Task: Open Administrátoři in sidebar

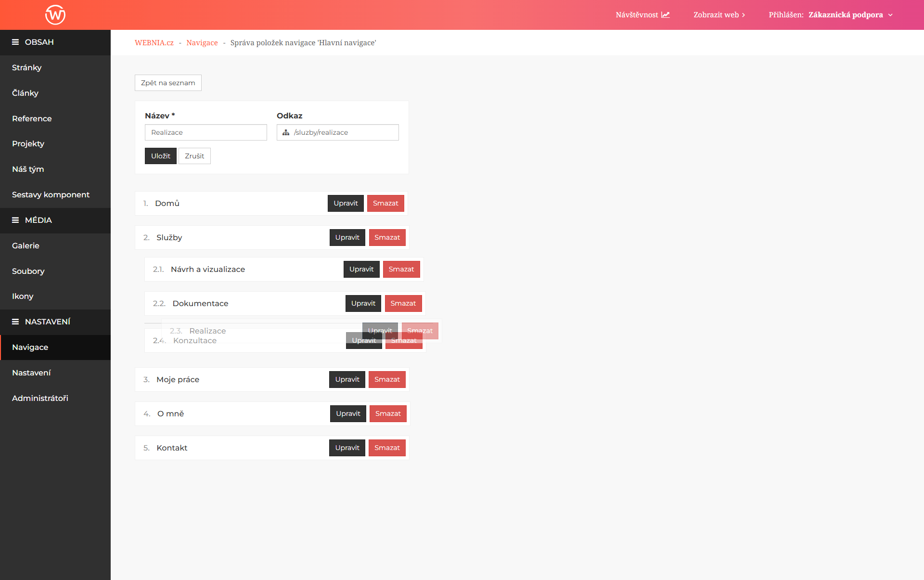Action: pos(55,399)
